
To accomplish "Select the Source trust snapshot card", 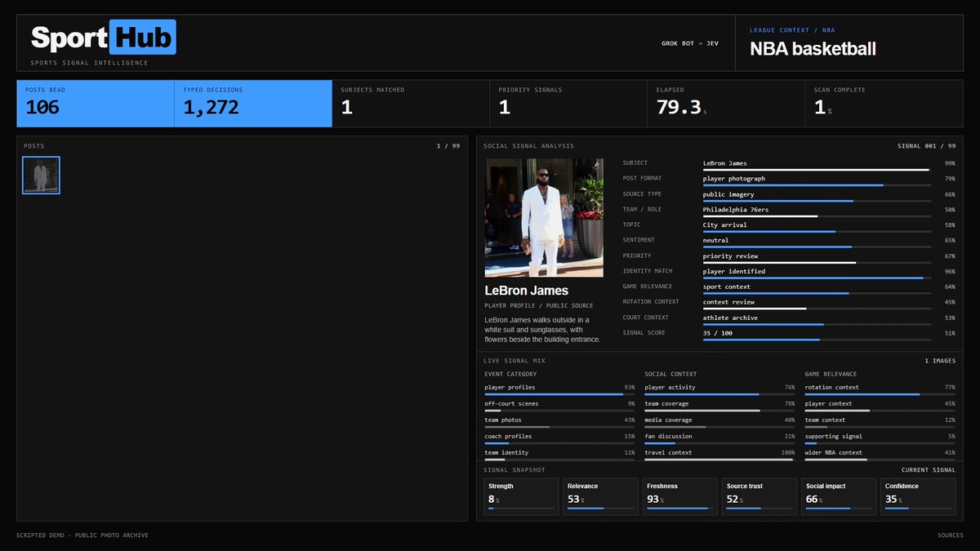I will [x=759, y=496].
